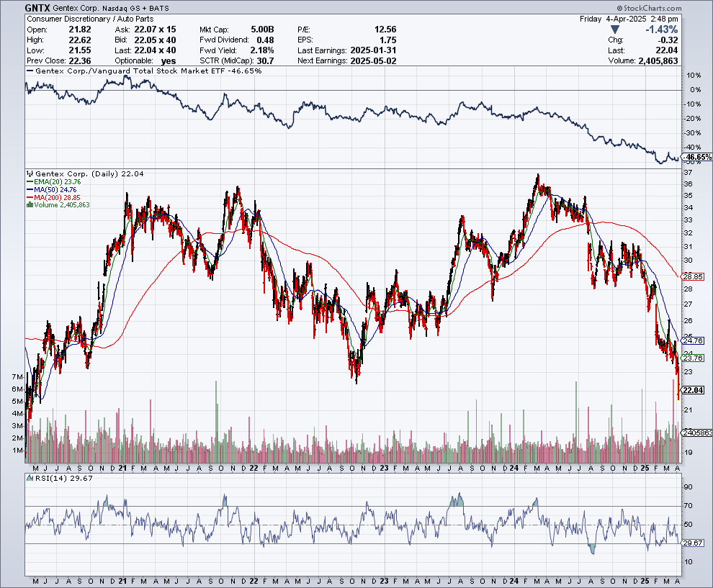Click the MA(50) 24.76 legend entry

52,189
